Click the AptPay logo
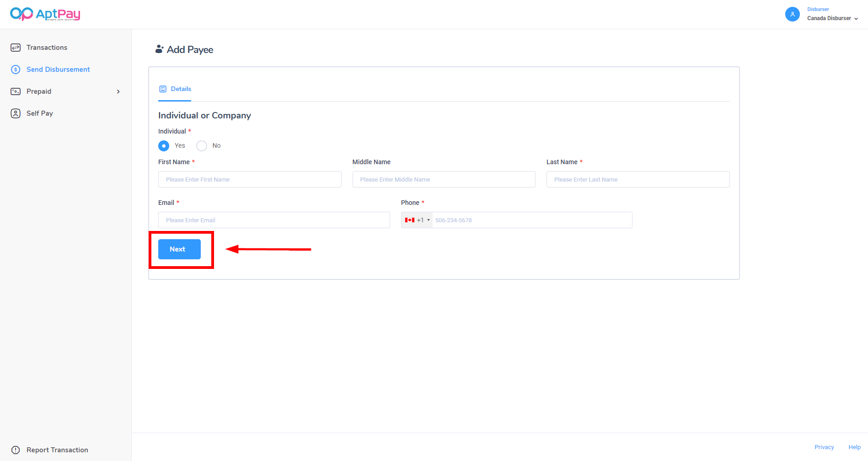 point(45,14)
